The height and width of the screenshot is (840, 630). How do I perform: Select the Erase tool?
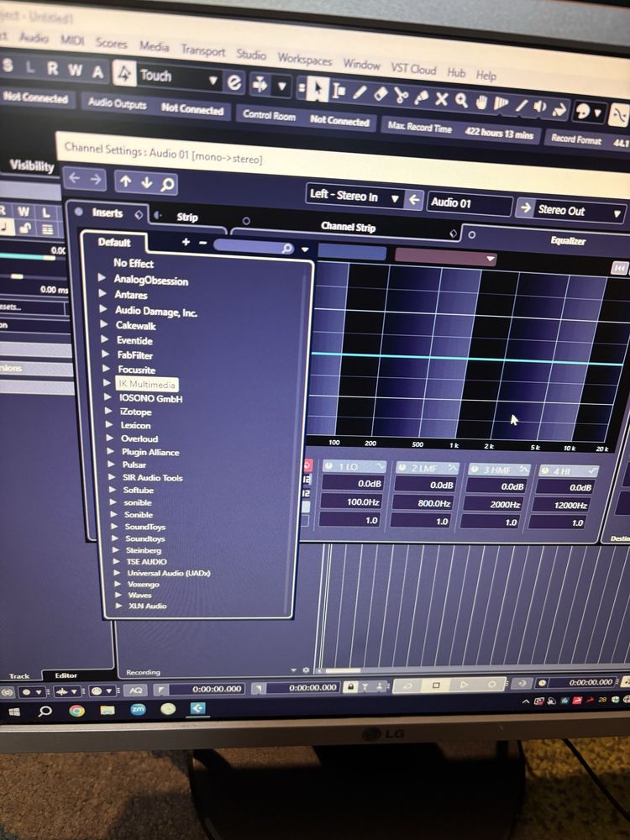pyautogui.click(x=381, y=94)
